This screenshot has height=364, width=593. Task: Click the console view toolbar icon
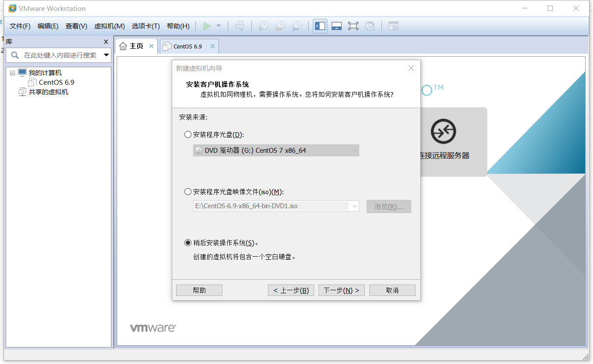click(x=393, y=26)
